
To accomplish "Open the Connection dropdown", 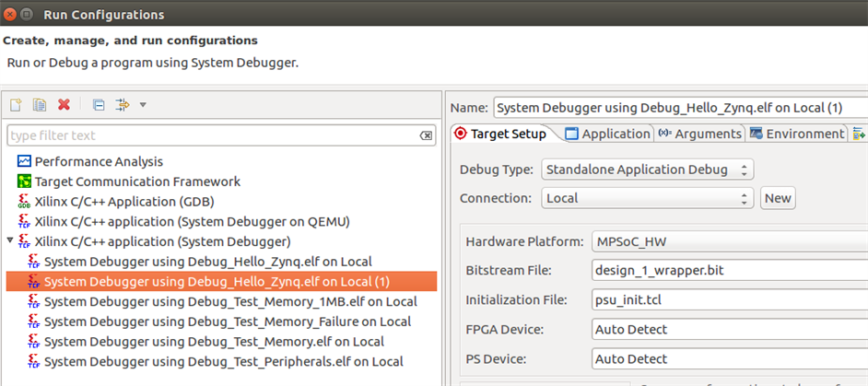I will (647, 198).
